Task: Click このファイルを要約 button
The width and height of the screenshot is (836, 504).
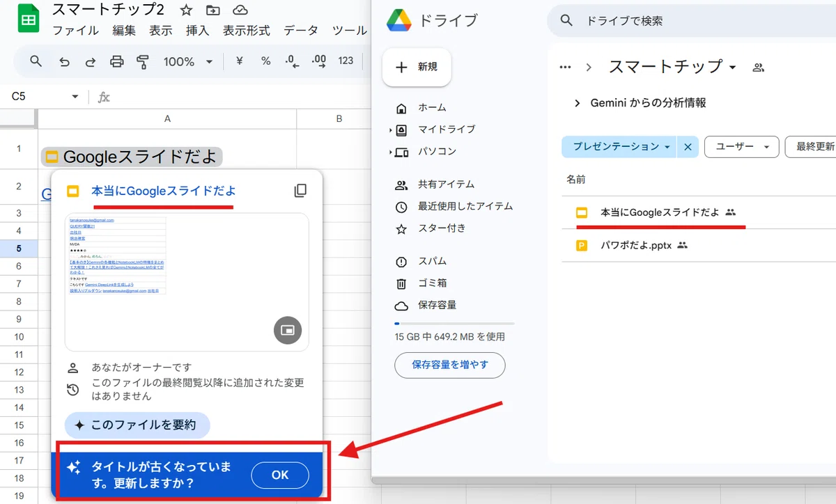Action: (137, 425)
